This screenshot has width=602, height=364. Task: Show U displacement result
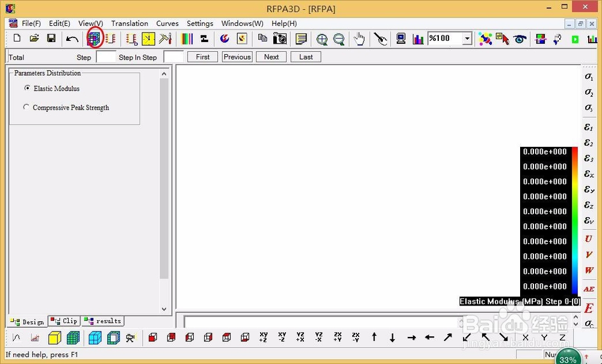(588, 239)
